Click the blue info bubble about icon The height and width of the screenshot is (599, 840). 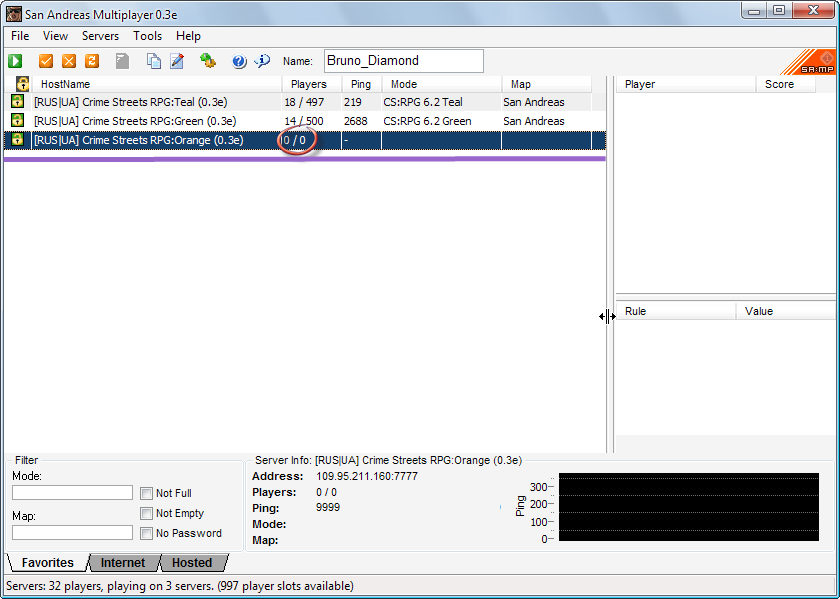click(x=262, y=61)
